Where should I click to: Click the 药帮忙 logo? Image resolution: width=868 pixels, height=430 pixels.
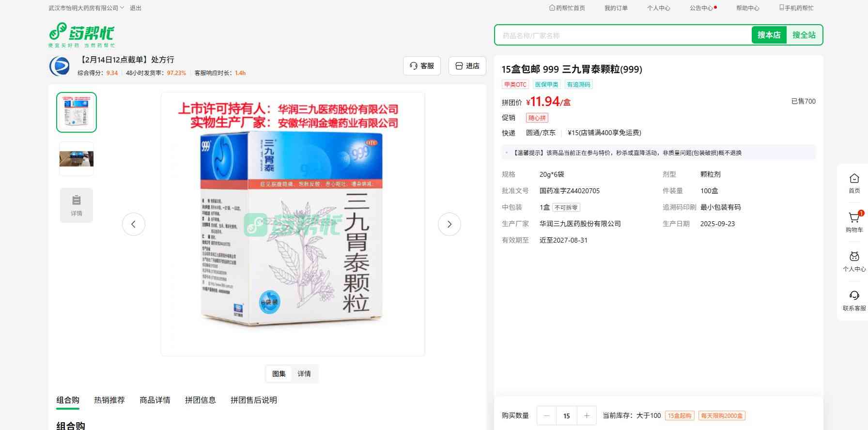coord(82,35)
